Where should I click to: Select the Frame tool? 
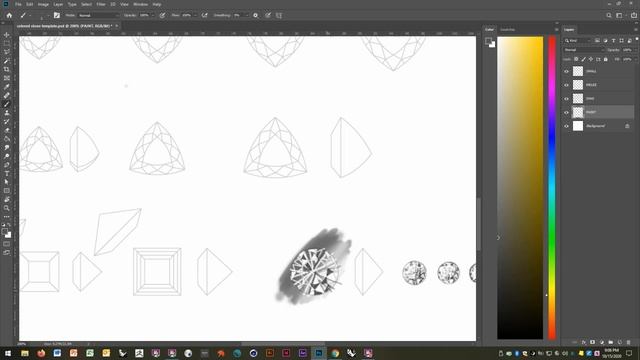click(x=7, y=78)
